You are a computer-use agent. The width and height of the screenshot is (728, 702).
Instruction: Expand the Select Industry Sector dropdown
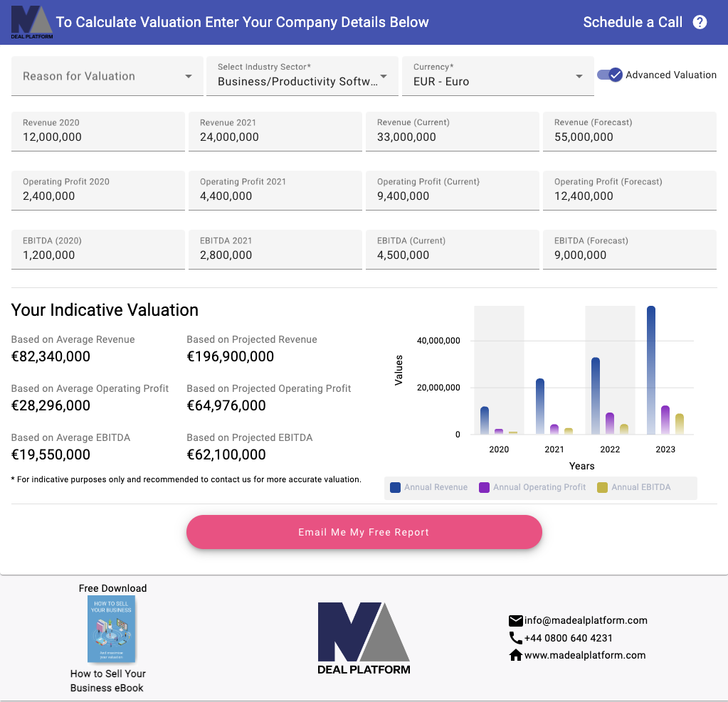pos(302,76)
